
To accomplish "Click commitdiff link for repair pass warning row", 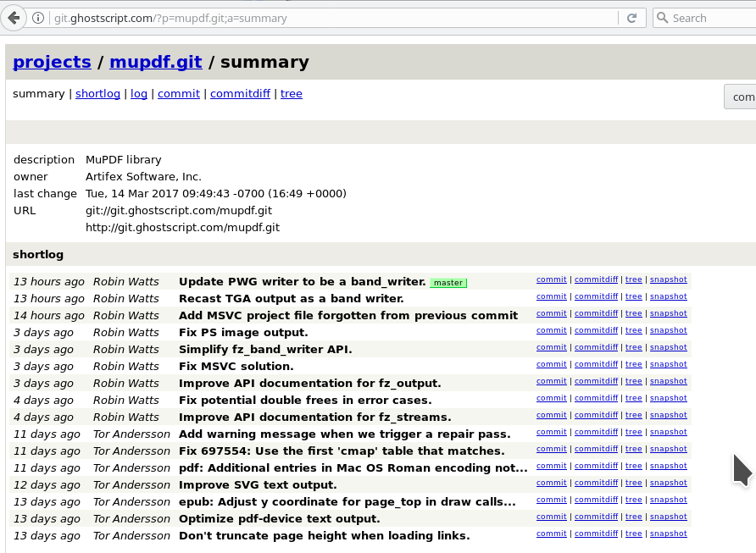I will coord(596,432).
